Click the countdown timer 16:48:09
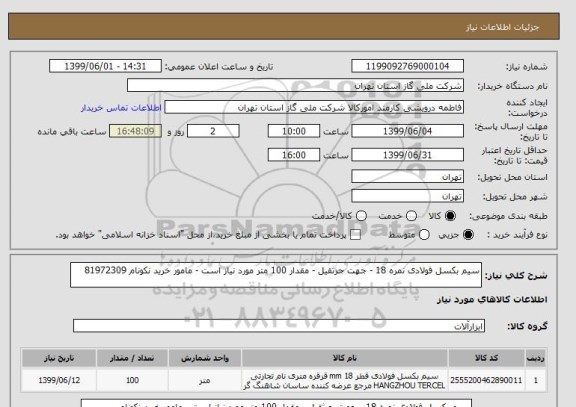The height and width of the screenshot is (407, 576). point(136,131)
